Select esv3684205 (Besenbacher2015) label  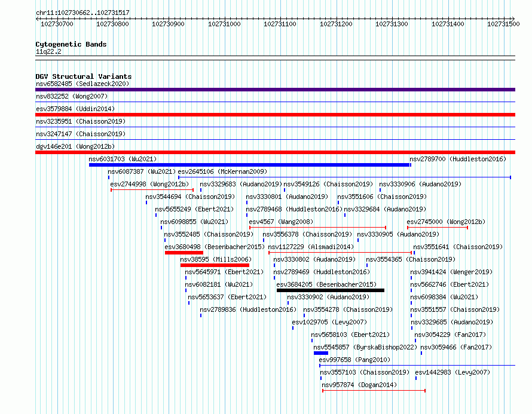[326, 284]
